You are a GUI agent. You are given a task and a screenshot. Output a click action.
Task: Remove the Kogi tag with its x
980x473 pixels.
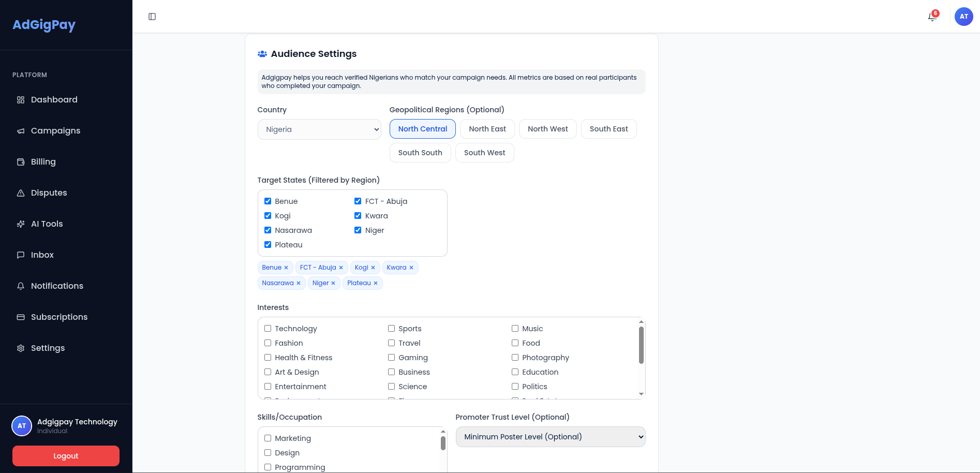coord(373,268)
